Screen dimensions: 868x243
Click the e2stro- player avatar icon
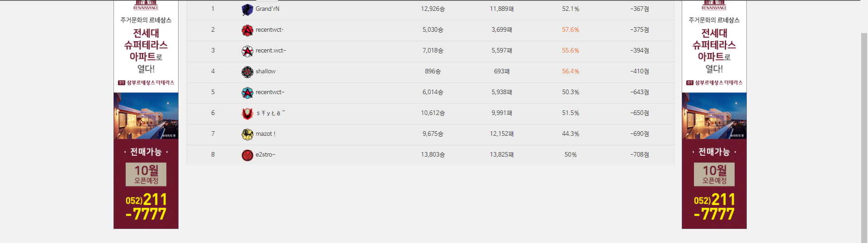click(247, 155)
